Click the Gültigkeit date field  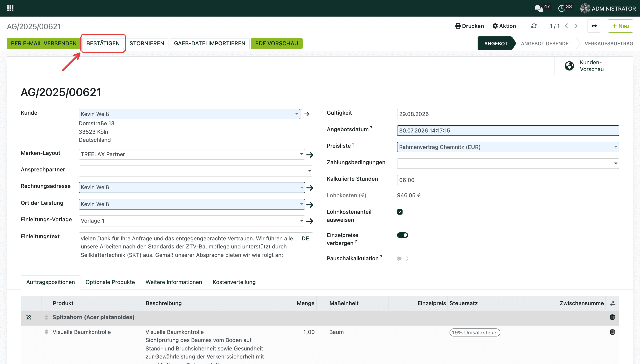(508, 114)
